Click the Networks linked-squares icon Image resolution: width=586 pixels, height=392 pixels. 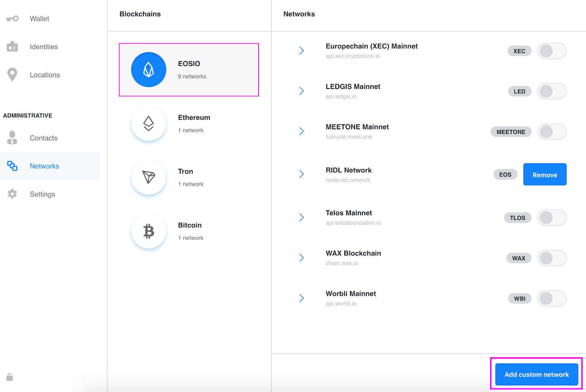(x=12, y=166)
